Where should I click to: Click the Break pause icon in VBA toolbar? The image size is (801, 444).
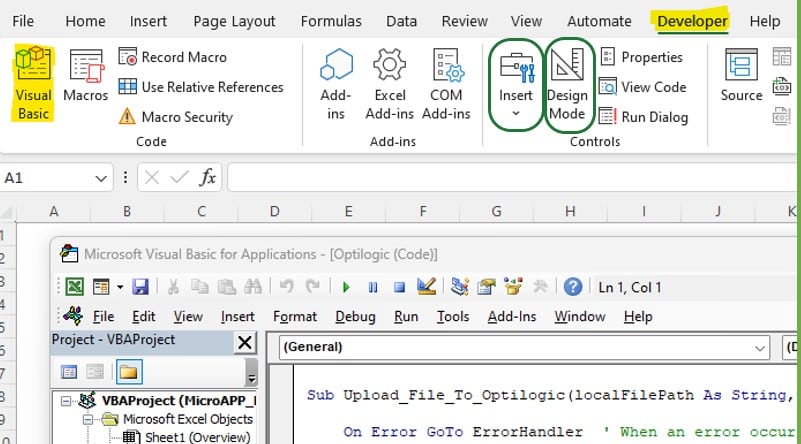pyautogui.click(x=373, y=287)
